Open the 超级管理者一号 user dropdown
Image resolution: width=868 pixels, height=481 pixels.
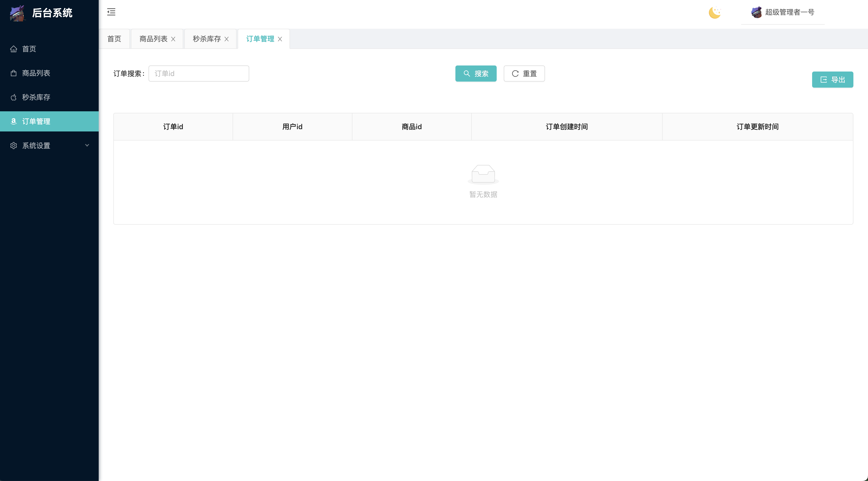tap(789, 13)
